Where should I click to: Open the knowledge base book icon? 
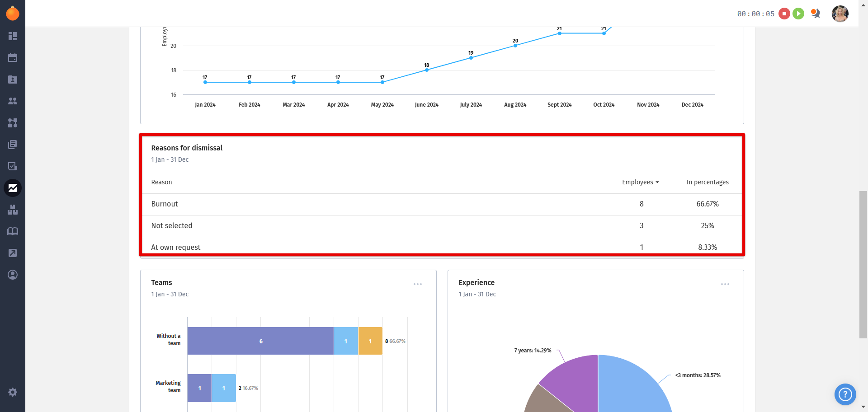13,231
